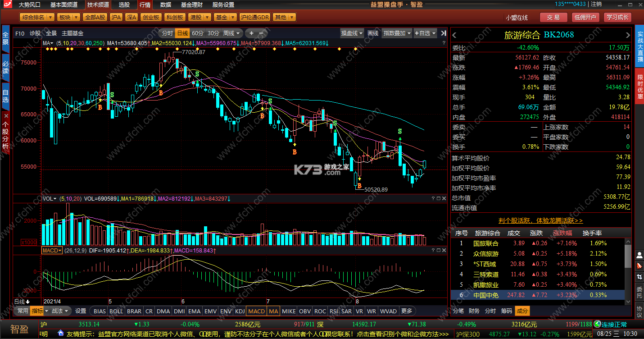Viewport: 644px width, 339px height.
Task: Select the 国旅联合 row in constituents
Action: pos(538,243)
